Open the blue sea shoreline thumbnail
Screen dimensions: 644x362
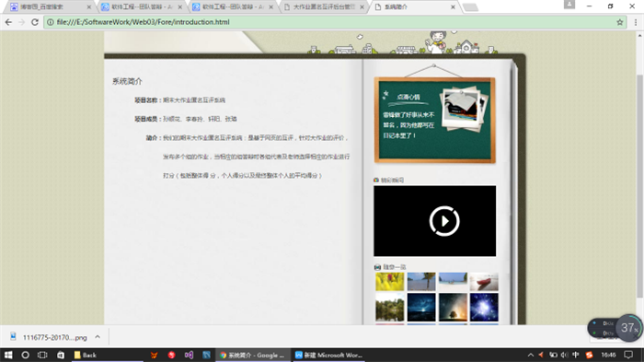(x=453, y=282)
